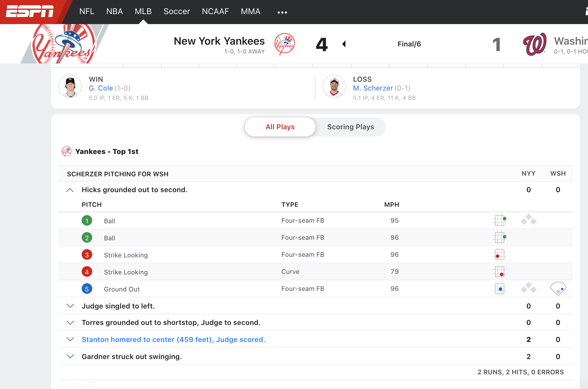Click the Yankees team logo beside the score
Screen dimensions: 588x389
(x=285, y=44)
